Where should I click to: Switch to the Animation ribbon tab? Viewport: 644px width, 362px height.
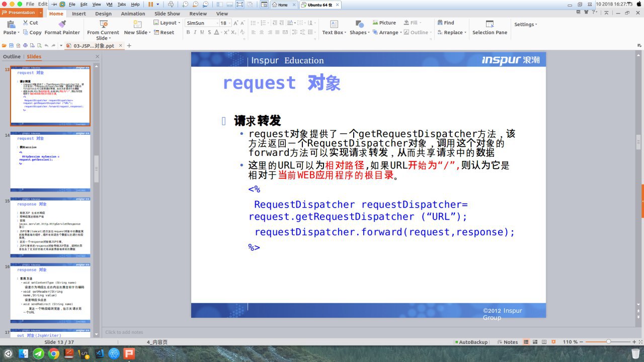[133, 14]
